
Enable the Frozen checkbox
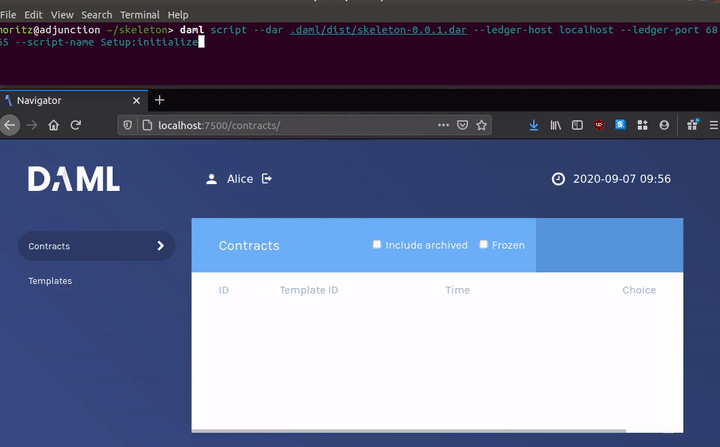[x=483, y=244]
